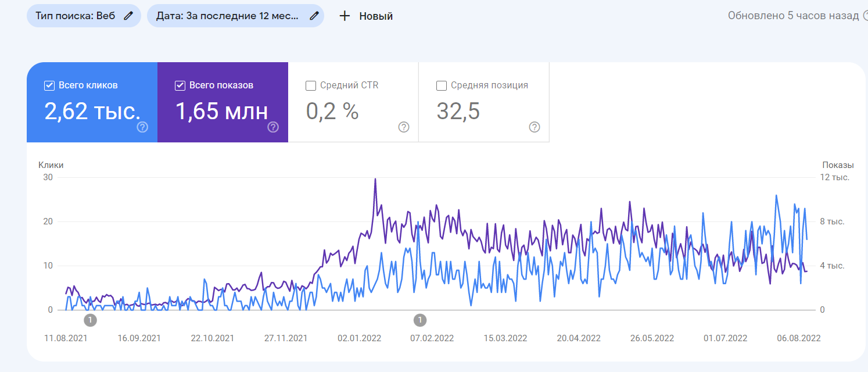Click the Обновлено 5 часов назад text
The height and width of the screenshot is (372, 868).
pos(793,16)
